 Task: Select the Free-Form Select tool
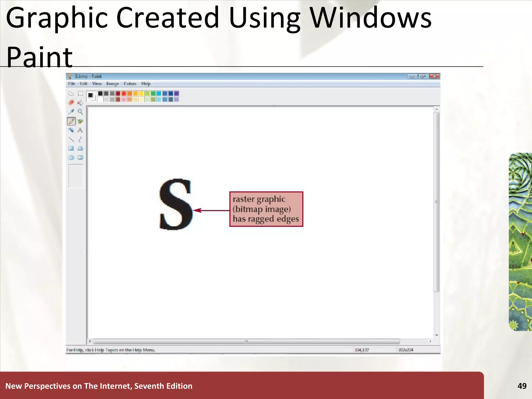click(x=71, y=94)
